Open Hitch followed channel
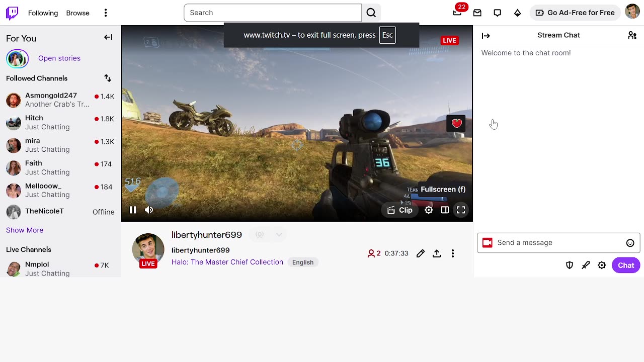The height and width of the screenshot is (362, 644). click(x=60, y=123)
